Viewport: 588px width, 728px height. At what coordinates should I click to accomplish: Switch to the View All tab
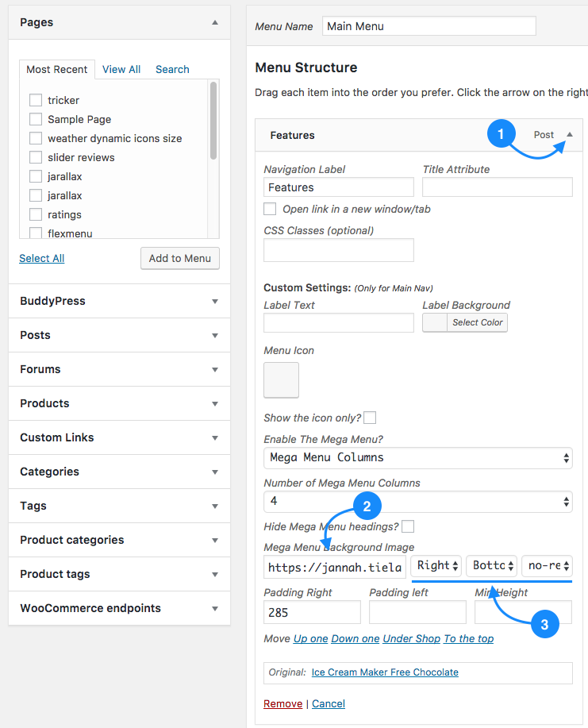[x=121, y=69]
